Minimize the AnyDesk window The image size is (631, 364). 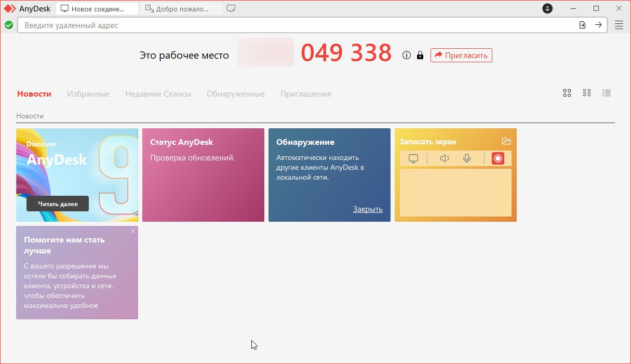pos(573,8)
